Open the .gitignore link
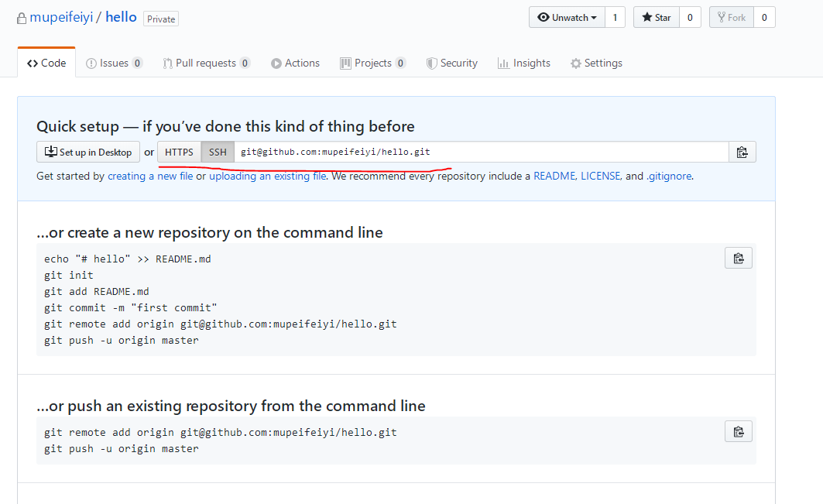 coord(669,176)
